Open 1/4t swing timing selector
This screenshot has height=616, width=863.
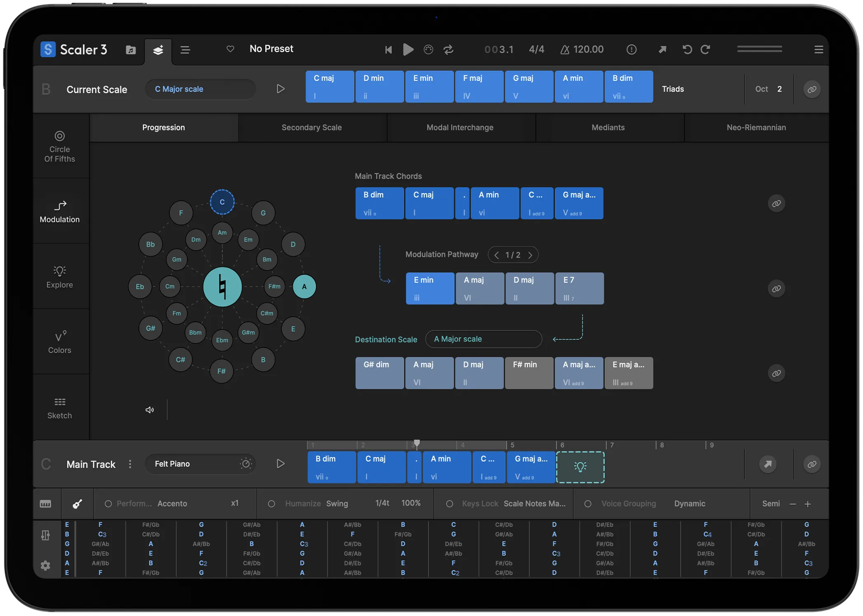coord(382,503)
